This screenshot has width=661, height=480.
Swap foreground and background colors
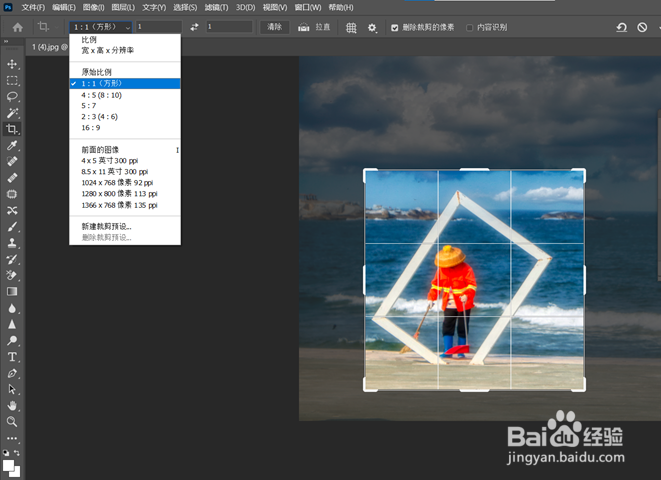(17, 453)
